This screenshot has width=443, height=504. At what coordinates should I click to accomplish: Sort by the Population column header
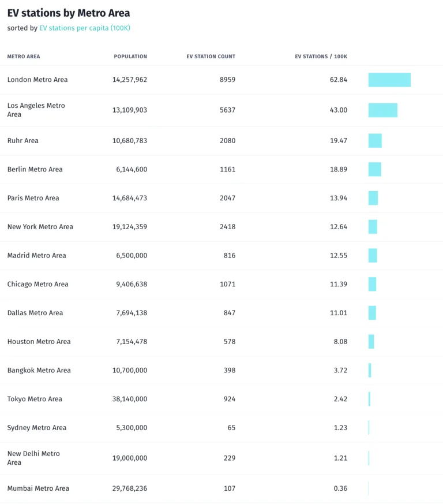130,57
